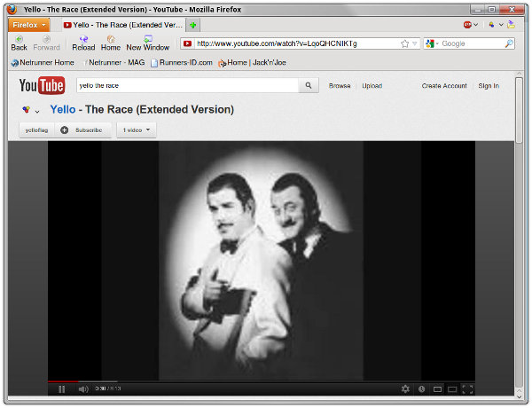The width and height of the screenshot is (532, 408).
Task: Open the Netrunner Home bookmark
Action: (x=43, y=62)
